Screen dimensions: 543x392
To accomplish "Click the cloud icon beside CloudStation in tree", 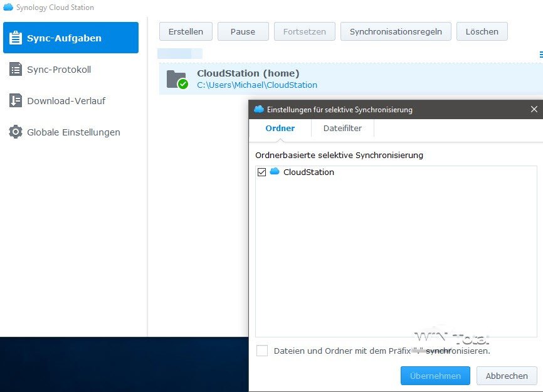I will pyautogui.click(x=275, y=171).
